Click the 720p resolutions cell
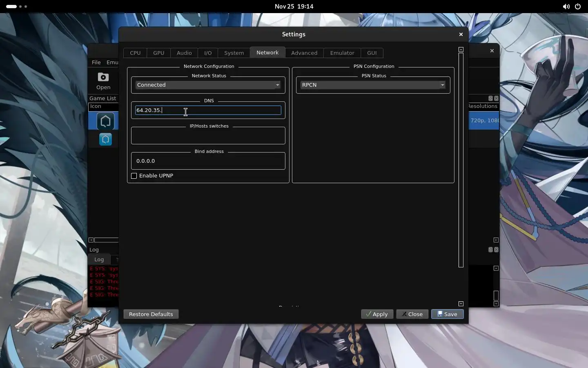The width and height of the screenshot is (588, 368). [x=484, y=121]
